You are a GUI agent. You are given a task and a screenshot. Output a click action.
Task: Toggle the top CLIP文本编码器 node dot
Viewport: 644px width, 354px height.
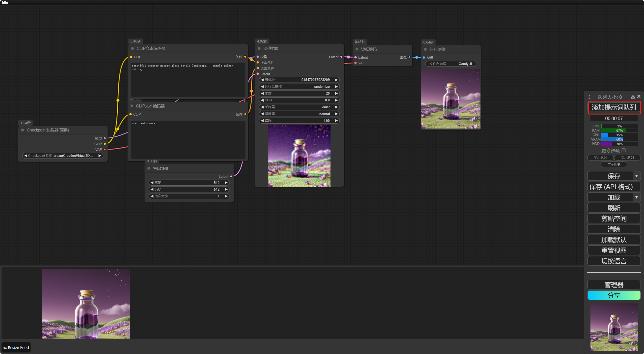pos(132,49)
